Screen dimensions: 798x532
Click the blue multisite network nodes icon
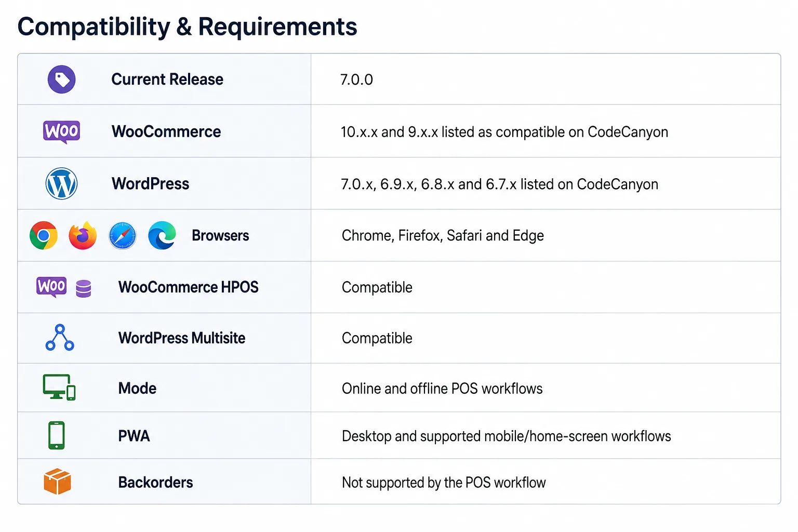60,338
